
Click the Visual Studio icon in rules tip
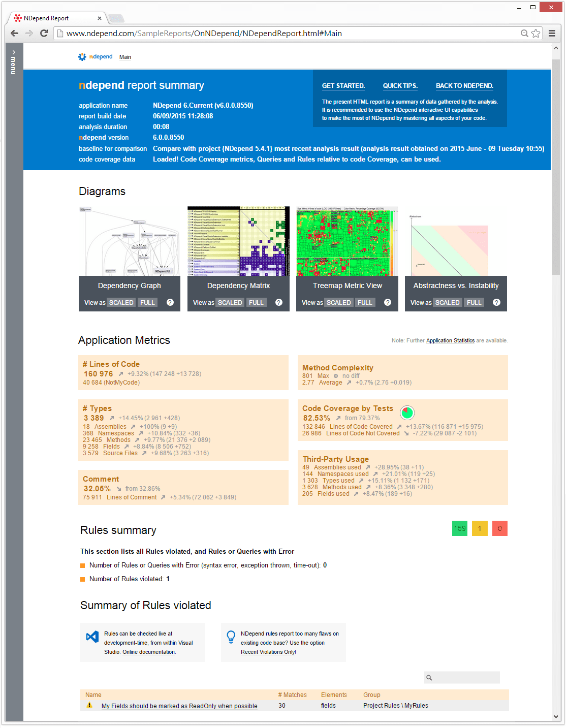coord(92,637)
